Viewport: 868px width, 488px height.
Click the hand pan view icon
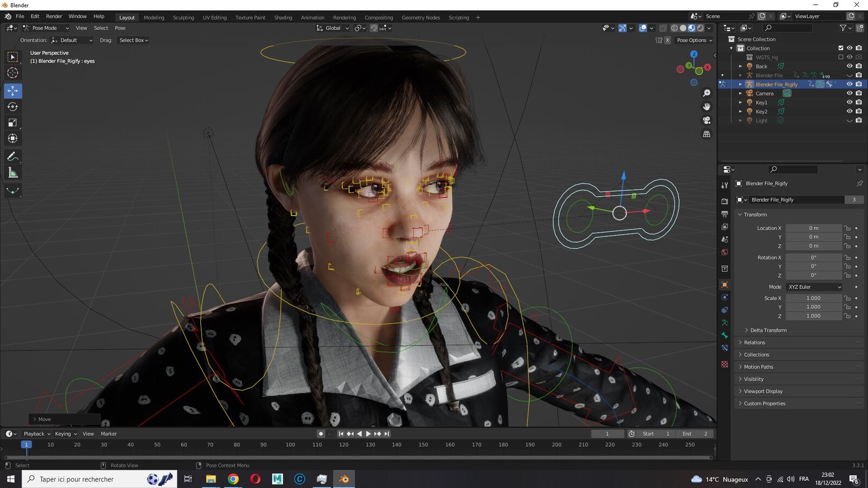(x=706, y=107)
